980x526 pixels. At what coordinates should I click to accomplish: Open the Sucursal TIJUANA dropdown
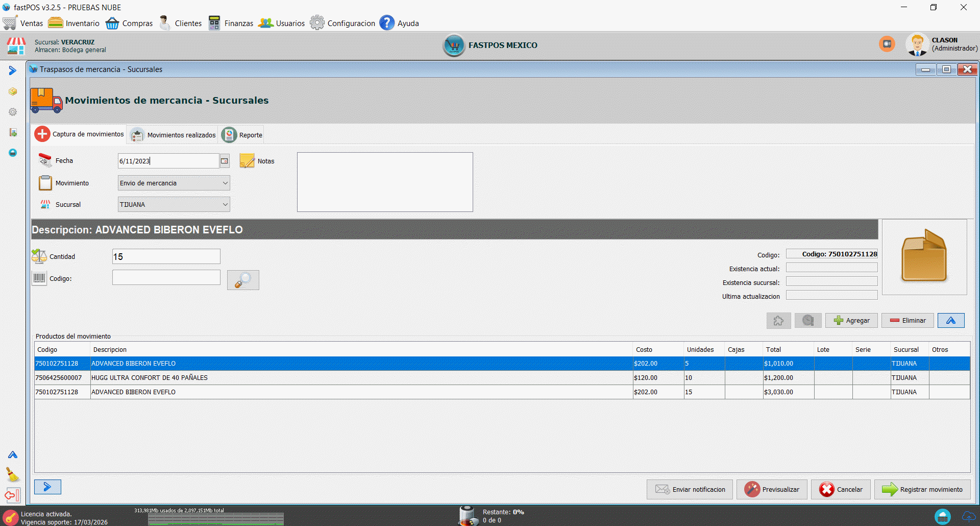click(x=225, y=204)
